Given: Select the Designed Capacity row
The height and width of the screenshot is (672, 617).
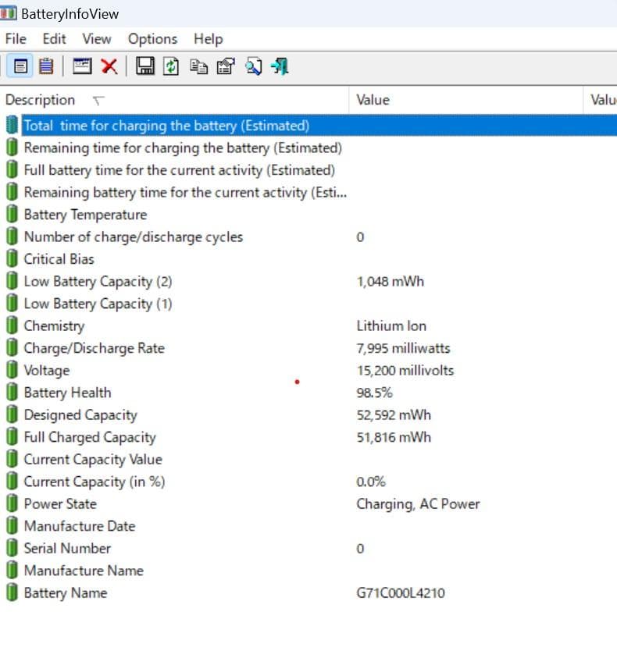Looking at the screenshot, I should click(x=80, y=415).
